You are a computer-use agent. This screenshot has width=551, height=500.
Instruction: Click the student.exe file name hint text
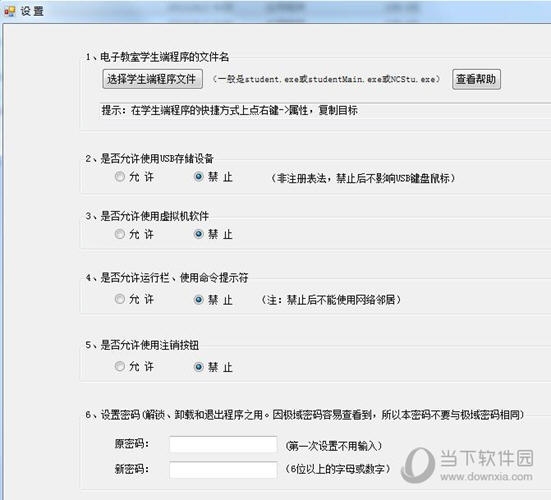326,79
